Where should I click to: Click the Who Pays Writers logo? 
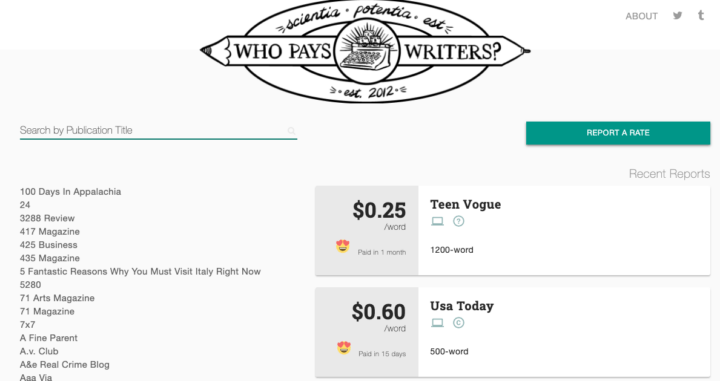click(365, 50)
